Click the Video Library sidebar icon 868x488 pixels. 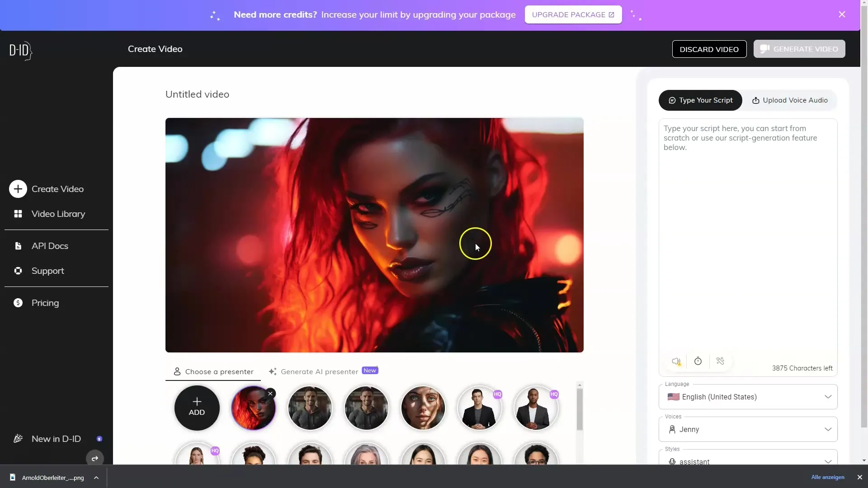pos(19,213)
